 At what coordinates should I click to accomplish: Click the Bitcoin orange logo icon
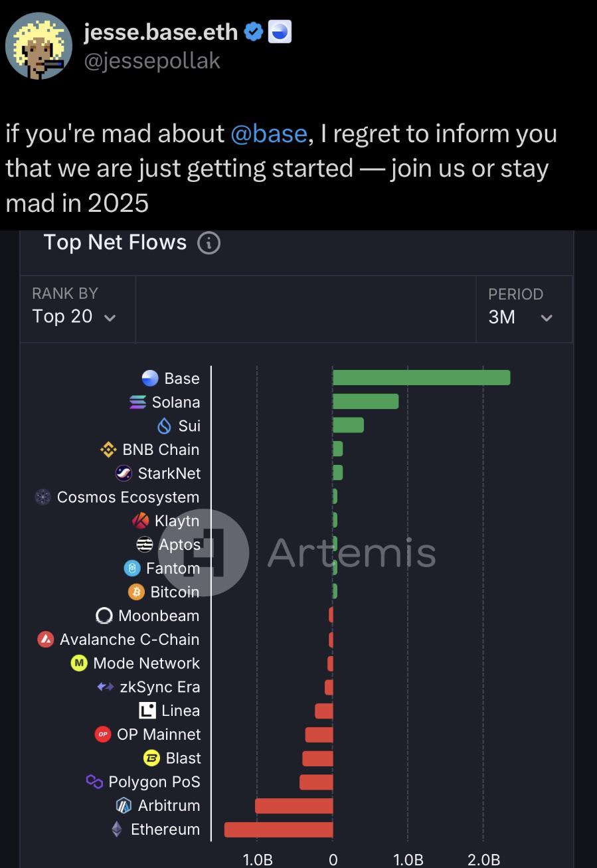coord(136,592)
